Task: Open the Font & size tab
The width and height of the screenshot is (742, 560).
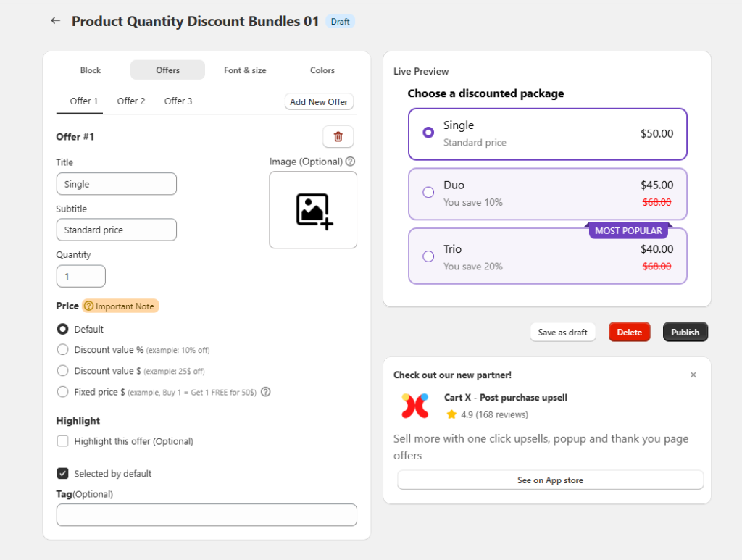Action: point(245,70)
